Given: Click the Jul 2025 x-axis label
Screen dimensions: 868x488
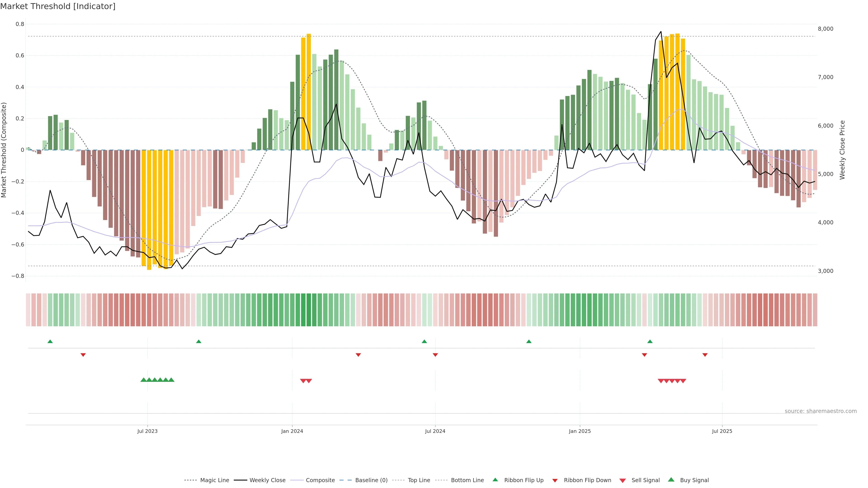Looking at the screenshot, I should pyautogui.click(x=722, y=431).
